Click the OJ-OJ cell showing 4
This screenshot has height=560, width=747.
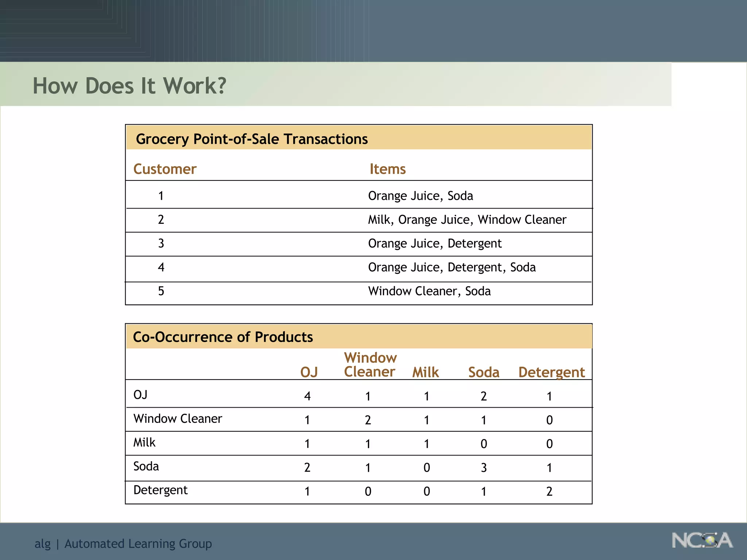(307, 396)
